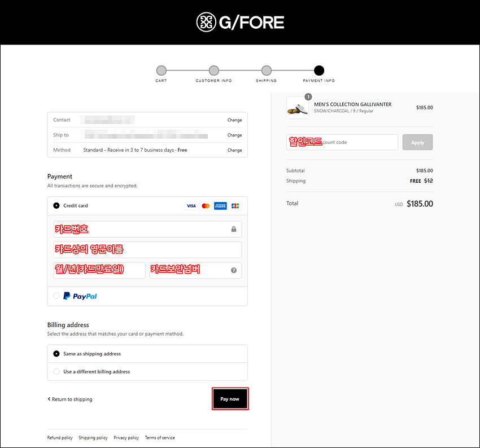
Task: Focus the card number input field
Action: [147, 229]
